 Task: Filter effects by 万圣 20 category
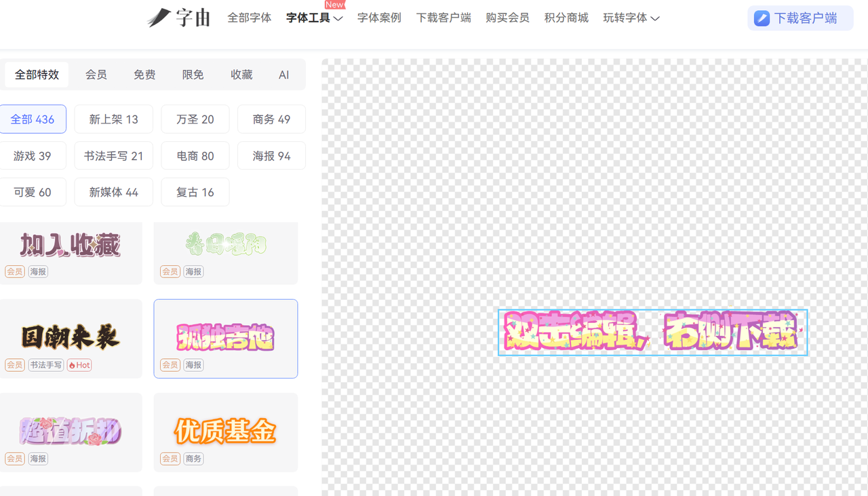click(x=195, y=119)
